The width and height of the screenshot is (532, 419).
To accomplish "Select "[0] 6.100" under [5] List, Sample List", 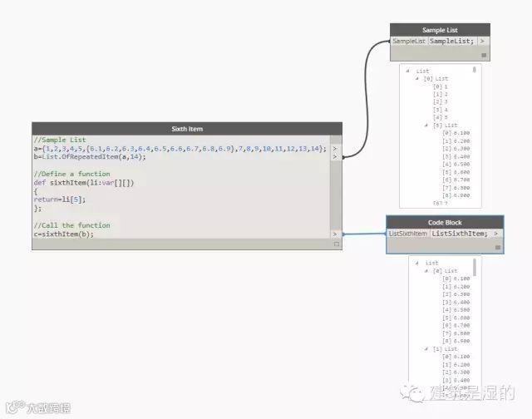I will (456, 133).
